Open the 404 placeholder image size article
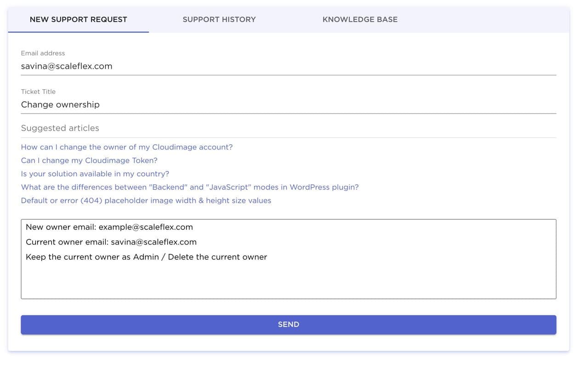This screenshot has height=366, width=588. (146, 200)
